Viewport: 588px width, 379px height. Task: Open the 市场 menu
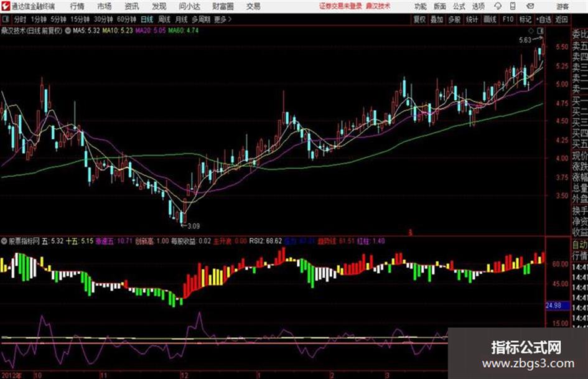(105, 6)
